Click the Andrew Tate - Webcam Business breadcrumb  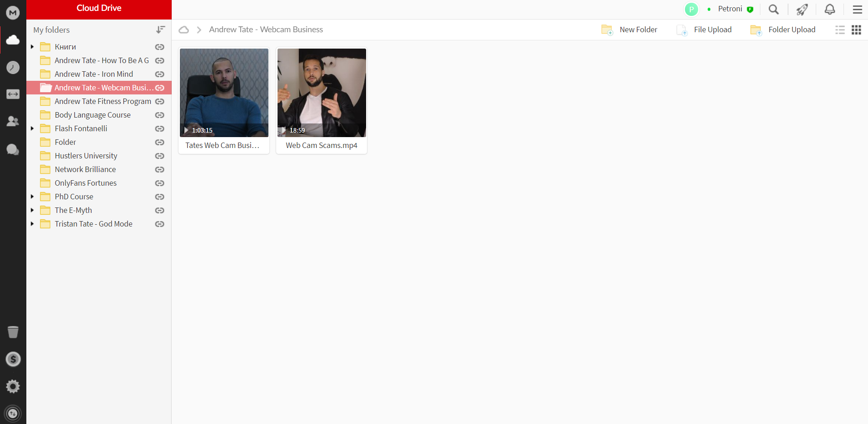(266, 30)
